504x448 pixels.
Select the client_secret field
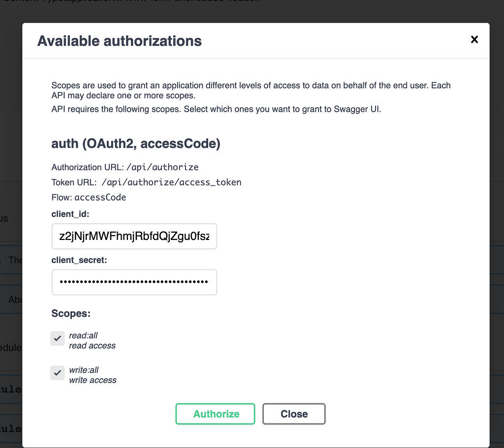[x=134, y=282]
